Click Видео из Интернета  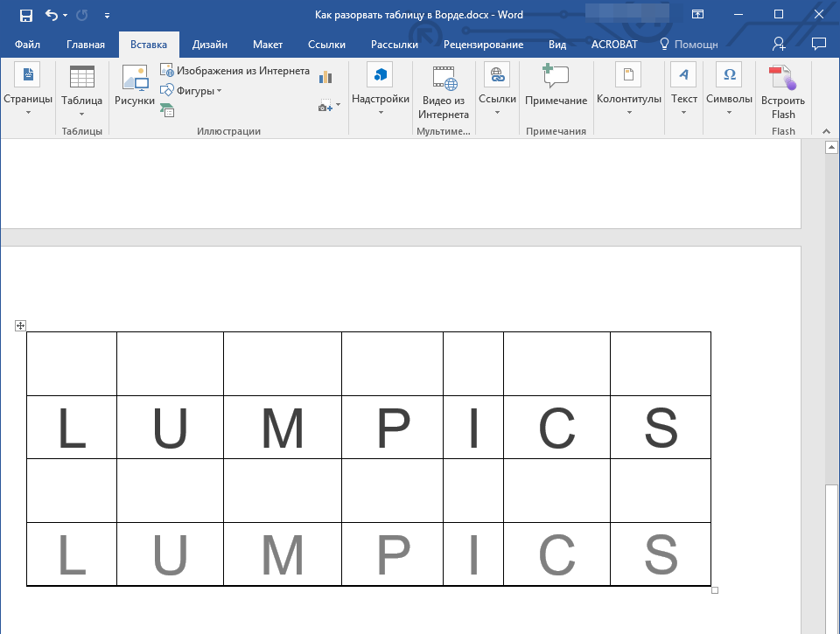(x=444, y=92)
